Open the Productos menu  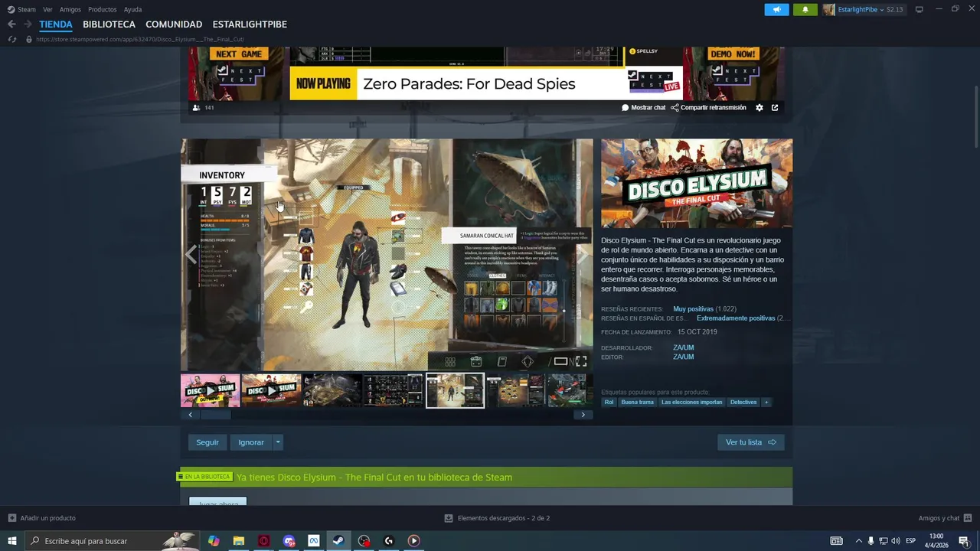coord(103,9)
